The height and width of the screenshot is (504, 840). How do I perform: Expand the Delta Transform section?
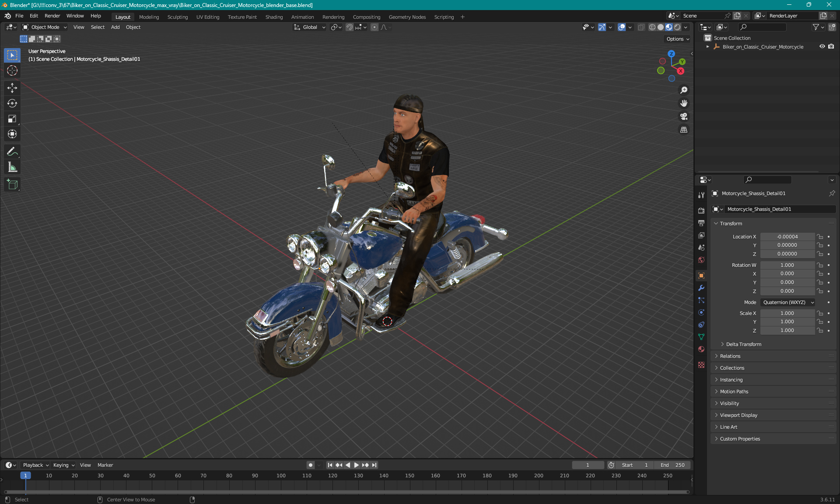tap(743, 344)
